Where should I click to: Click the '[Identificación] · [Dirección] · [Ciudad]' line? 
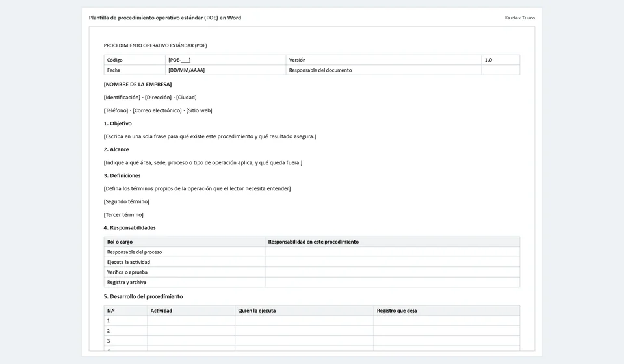click(x=150, y=97)
